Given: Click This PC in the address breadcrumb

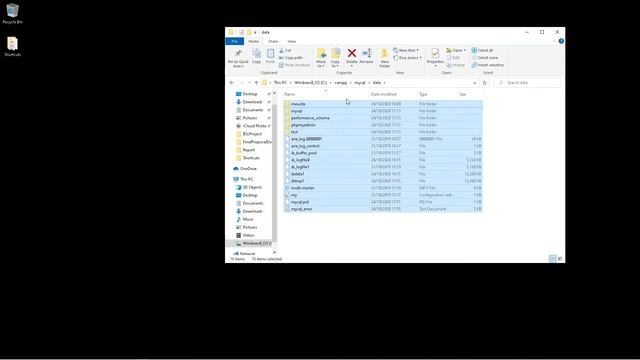Looking at the screenshot, I should (x=280, y=83).
